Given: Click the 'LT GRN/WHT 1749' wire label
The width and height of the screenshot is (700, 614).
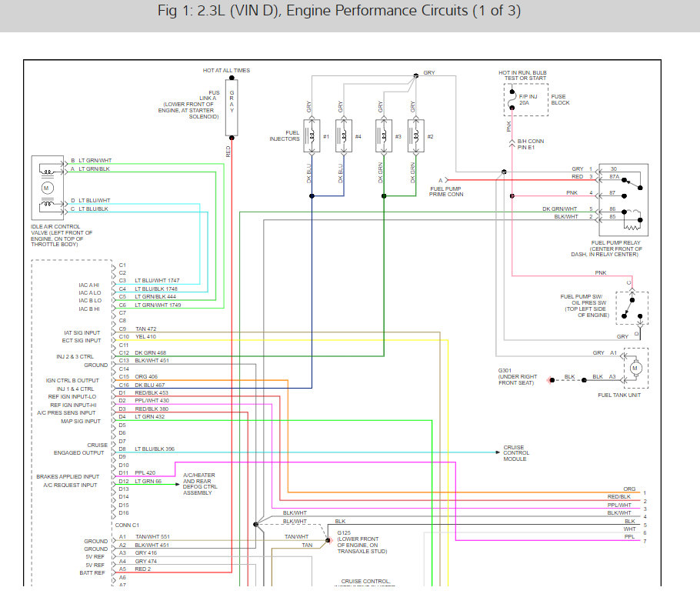Looking at the screenshot, I should 158,305.
